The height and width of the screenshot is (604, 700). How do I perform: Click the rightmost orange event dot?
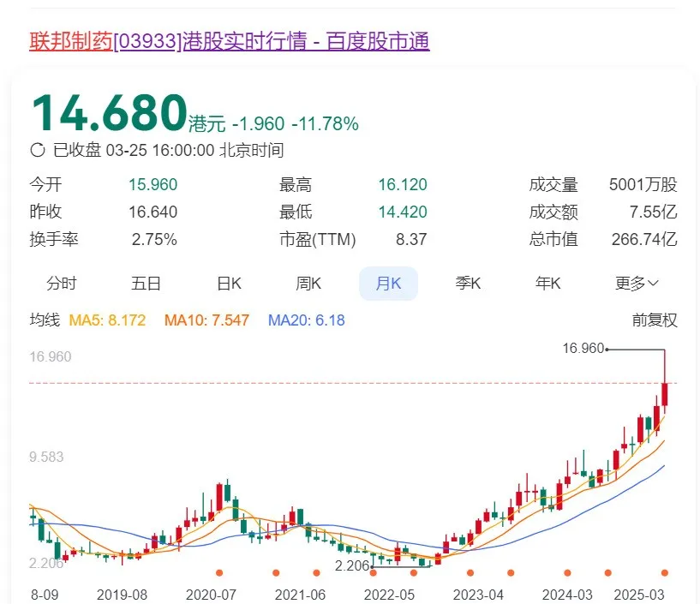pyautogui.click(x=665, y=572)
